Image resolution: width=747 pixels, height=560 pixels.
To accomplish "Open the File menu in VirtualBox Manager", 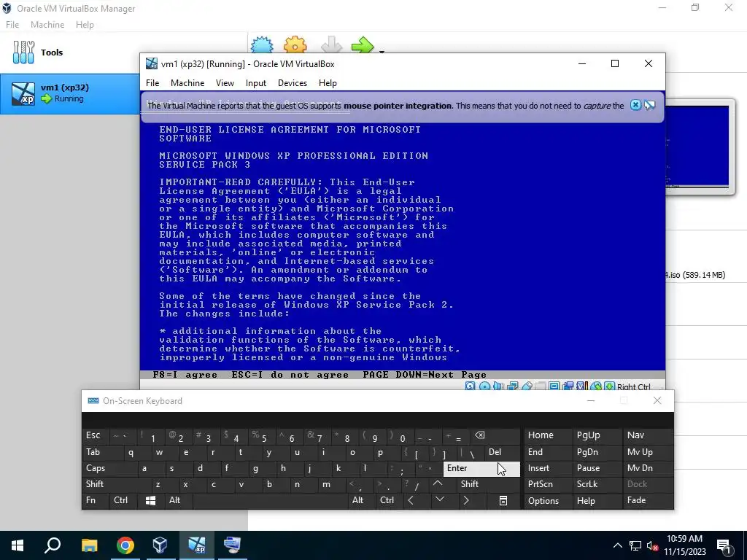I will point(12,24).
